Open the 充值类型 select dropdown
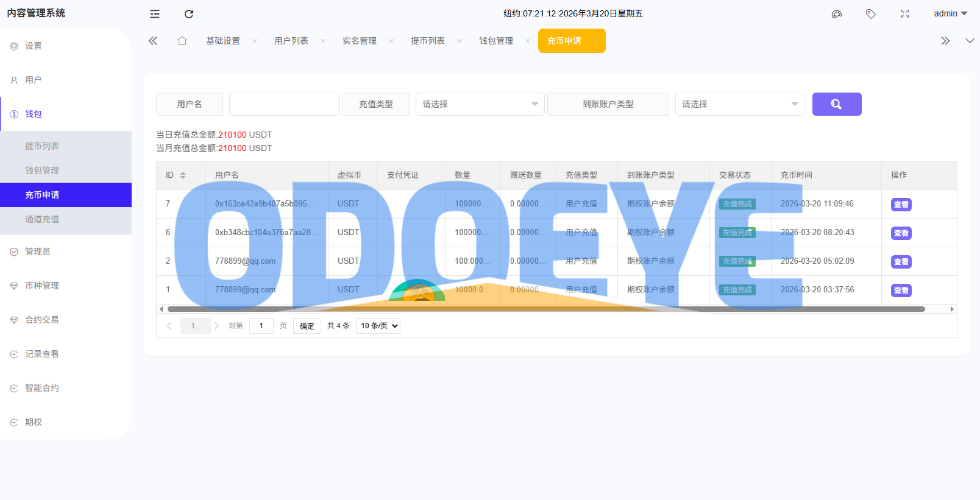Image resolution: width=980 pixels, height=500 pixels. click(x=480, y=104)
